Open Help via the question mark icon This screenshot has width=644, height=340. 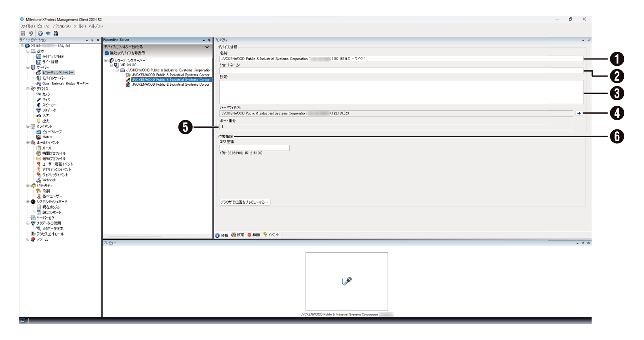(x=40, y=34)
